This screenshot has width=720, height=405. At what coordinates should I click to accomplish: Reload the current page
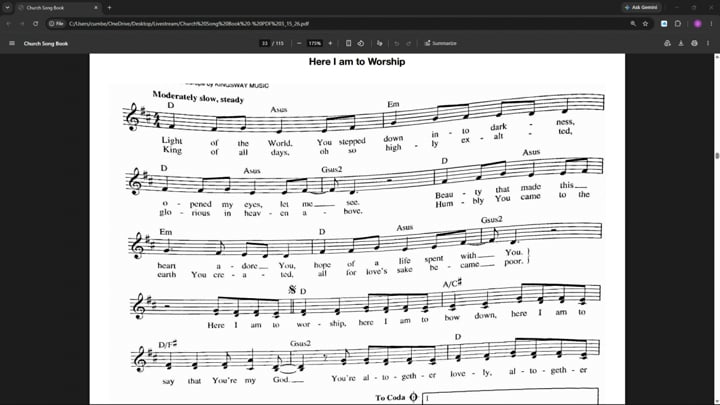(x=35, y=23)
